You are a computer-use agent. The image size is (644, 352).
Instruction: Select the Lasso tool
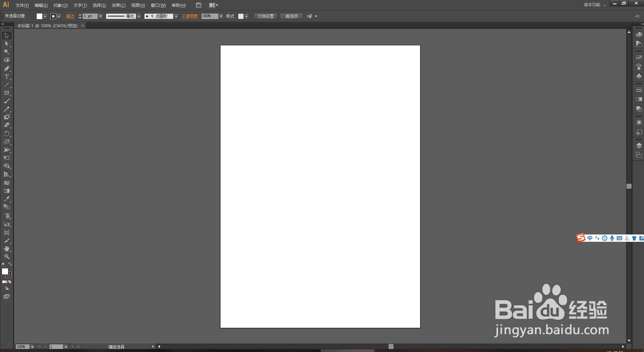(x=7, y=60)
